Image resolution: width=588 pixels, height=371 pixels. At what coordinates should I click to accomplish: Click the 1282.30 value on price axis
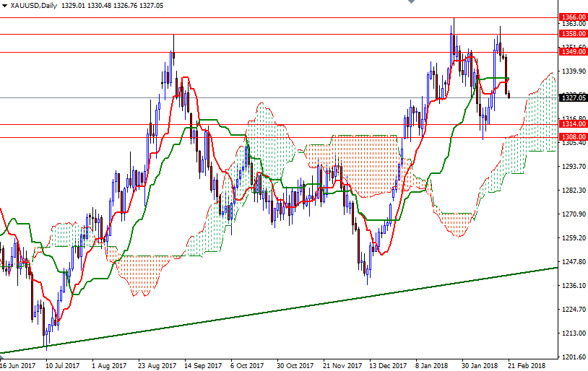[x=572, y=191]
